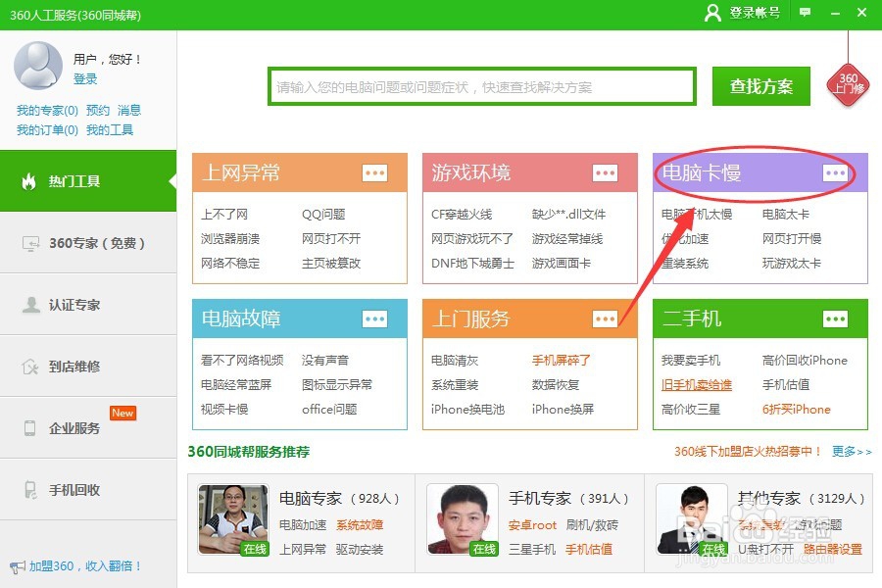The width and height of the screenshot is (882, 588).
Task: Select 电脑清灰 item
Action: pyautogui.click(x=455, y=360)
